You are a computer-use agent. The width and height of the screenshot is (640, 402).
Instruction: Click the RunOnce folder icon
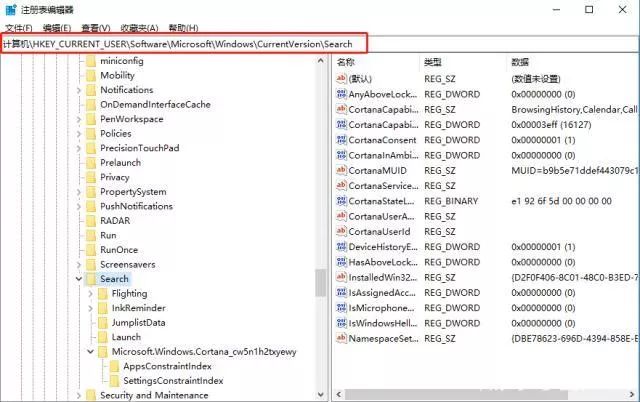[x=91, y=250]
